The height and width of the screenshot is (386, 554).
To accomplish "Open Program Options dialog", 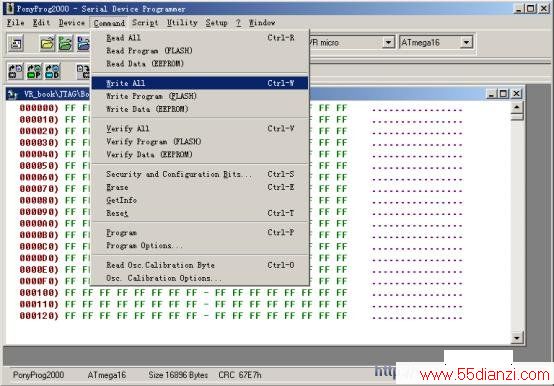I will point(200,245).
